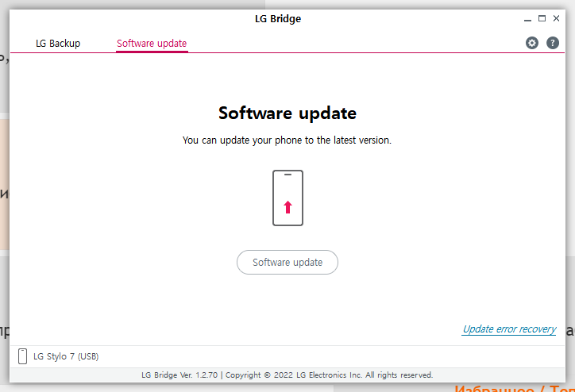575x392 pixels.
Task: Click the 'You can update your phone' message
Action: tap(287, 140)
